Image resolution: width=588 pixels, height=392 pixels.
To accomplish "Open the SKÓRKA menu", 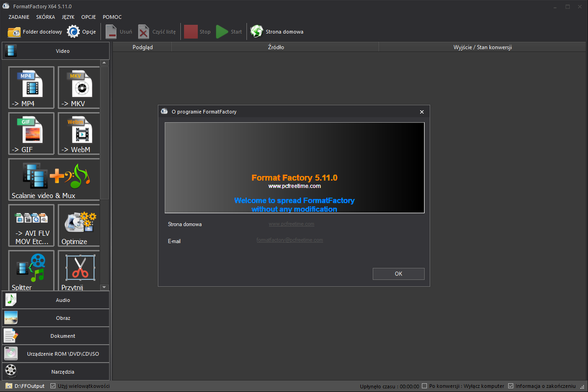I will [x=46, y=17].
